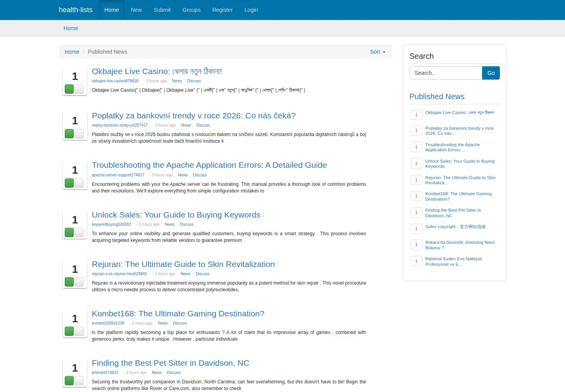
Task: Open sidebar link Safex copyright
Action: coord(455,227)
